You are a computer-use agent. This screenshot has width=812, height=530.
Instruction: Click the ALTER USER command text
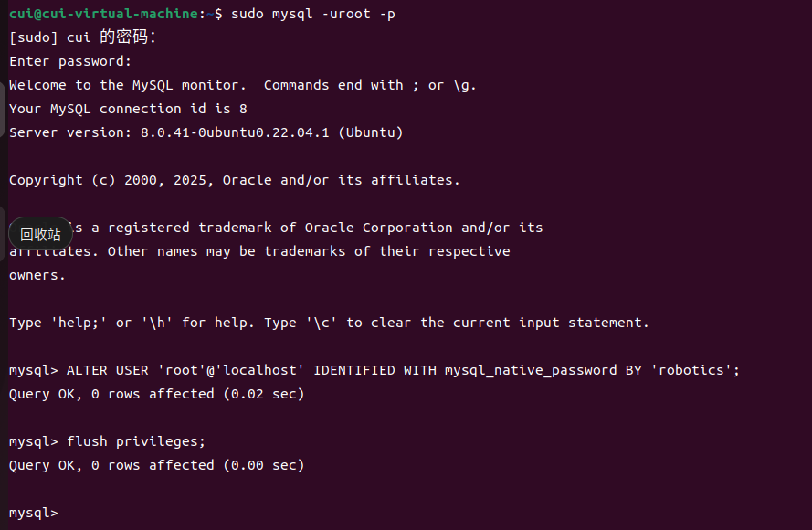click(403, 370)
